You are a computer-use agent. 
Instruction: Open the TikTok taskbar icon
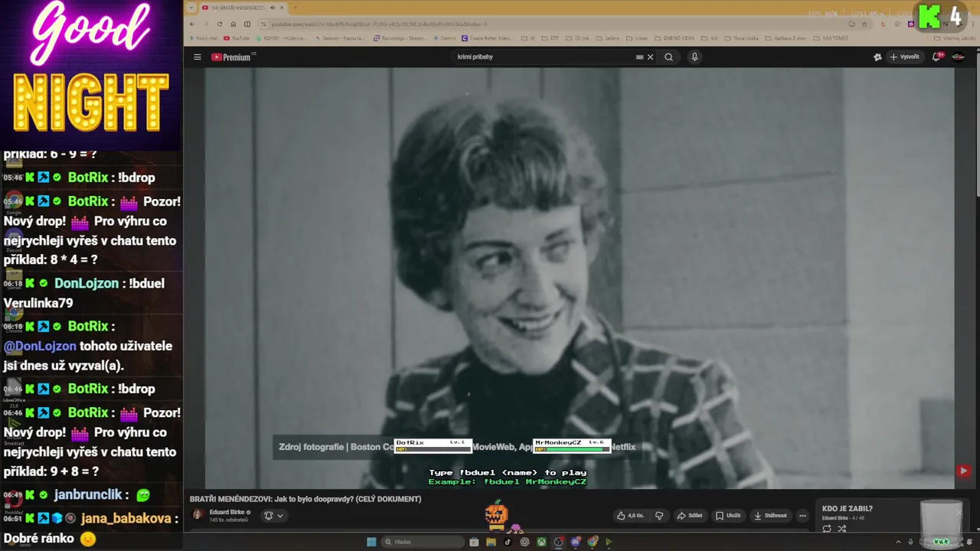[508, 542]
